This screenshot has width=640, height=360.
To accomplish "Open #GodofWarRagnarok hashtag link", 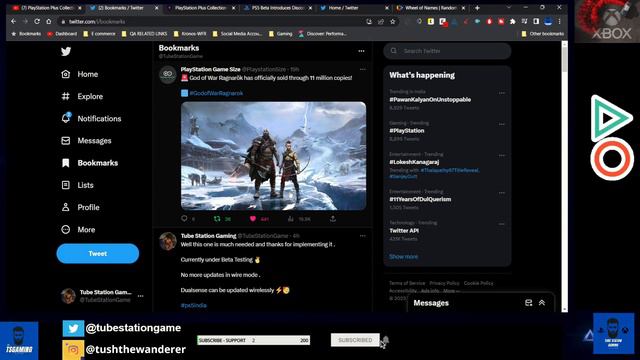I will 216,93.
